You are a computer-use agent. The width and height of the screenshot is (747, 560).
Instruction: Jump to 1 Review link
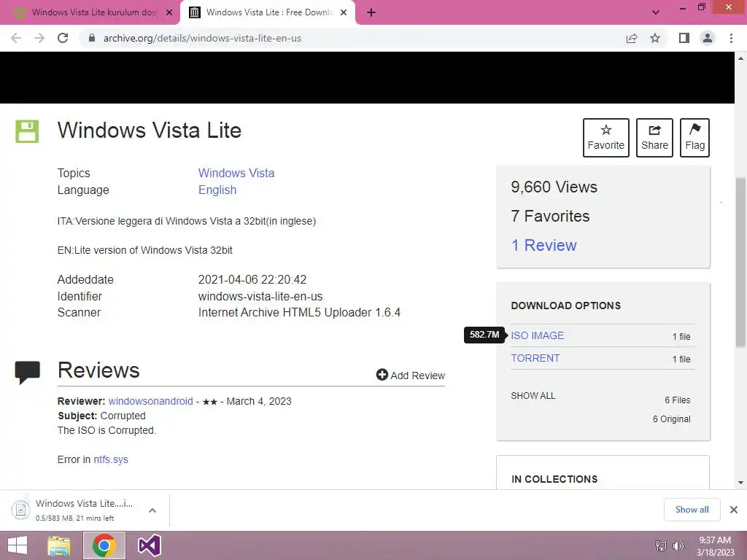coord(543,245)
